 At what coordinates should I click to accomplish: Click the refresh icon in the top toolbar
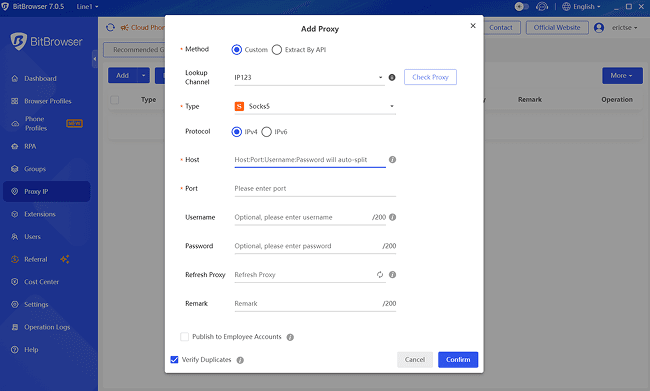(x=110, y=27)
